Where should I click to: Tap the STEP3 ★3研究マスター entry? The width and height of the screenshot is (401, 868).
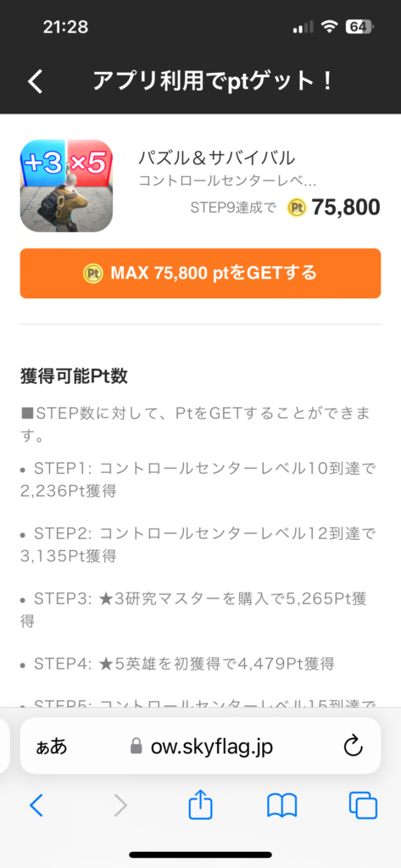pos(194,609)
